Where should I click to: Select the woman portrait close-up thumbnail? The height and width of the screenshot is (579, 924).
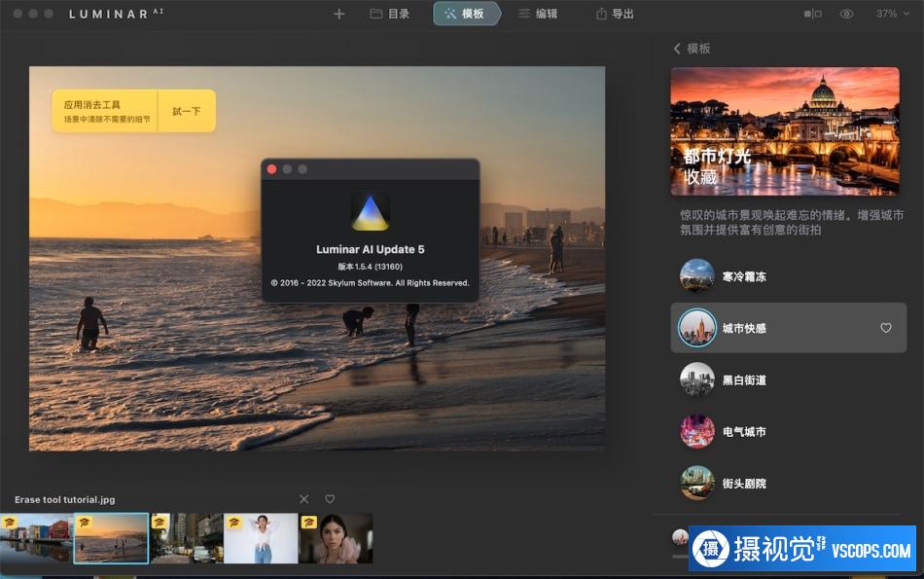(336, 538)
